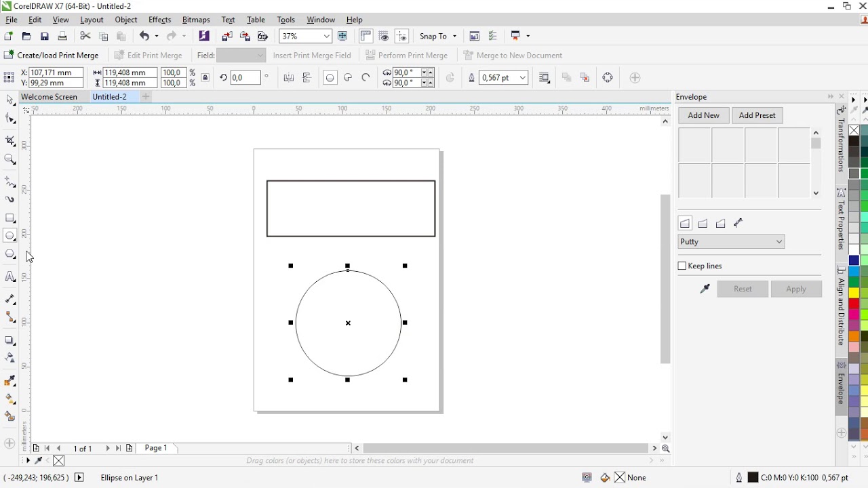
Task: Toggle Show Guidelines button
Action: tap(402, 36)
